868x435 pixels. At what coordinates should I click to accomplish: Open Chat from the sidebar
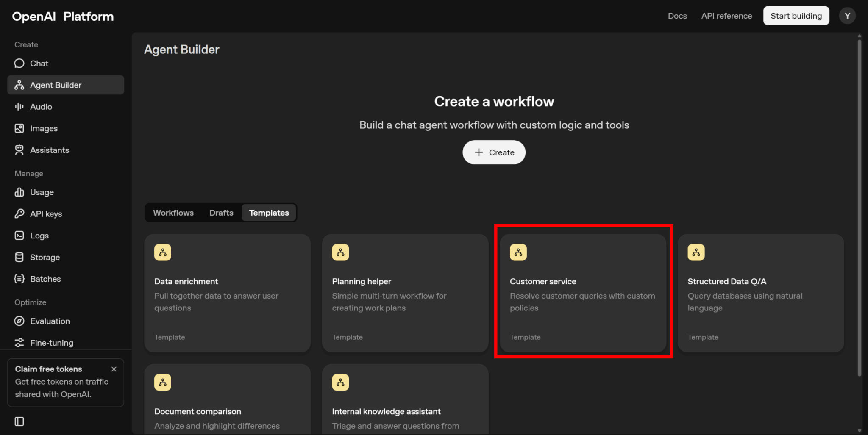click(39, 64)
